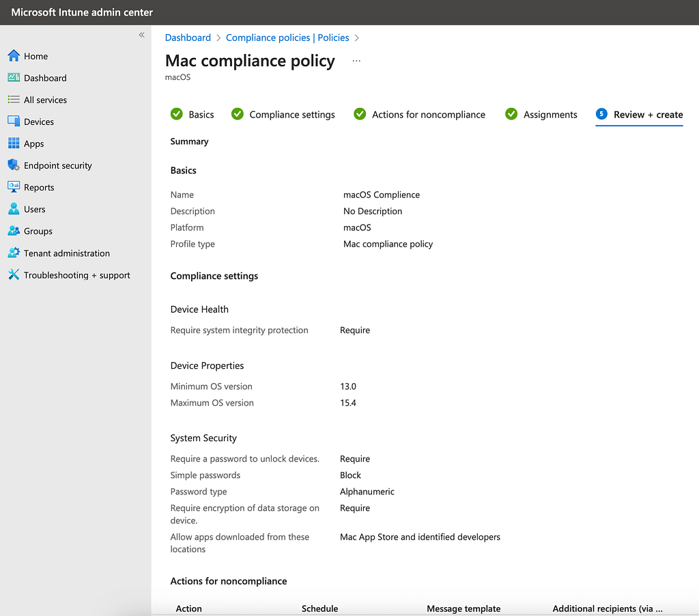Click Microsoft Intune admin center title

point(82,12)
